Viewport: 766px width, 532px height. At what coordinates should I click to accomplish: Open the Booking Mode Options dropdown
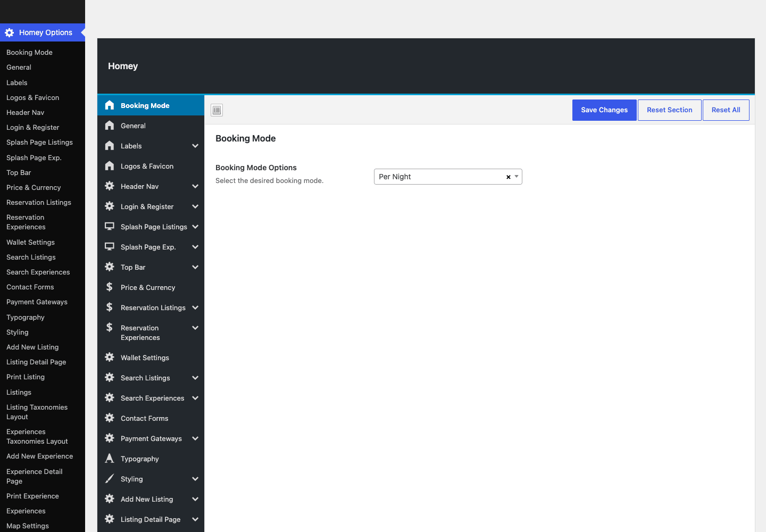(448, 177)
